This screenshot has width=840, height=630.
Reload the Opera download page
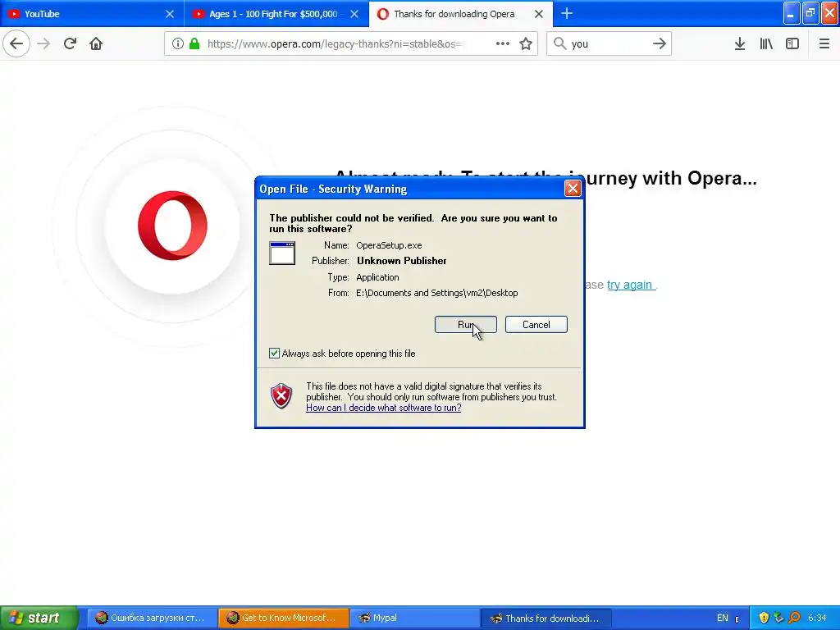point(70,43)
